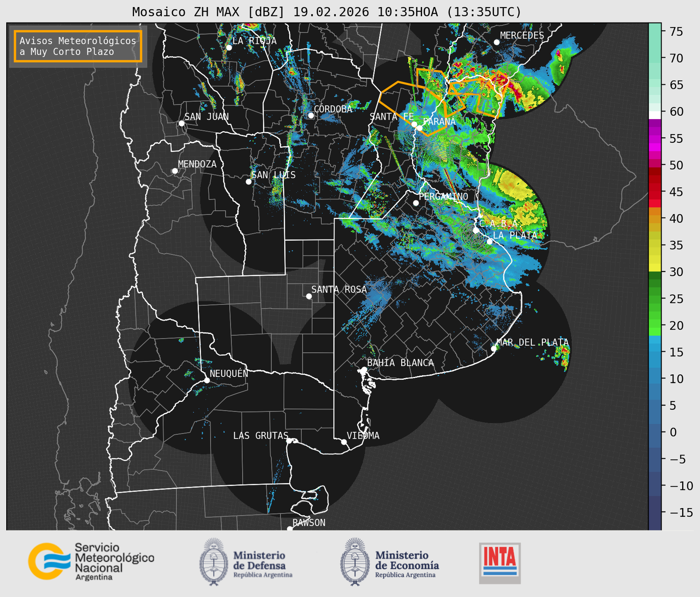
Task: Click the 55 value on color scale
Action: [x=676, y=138]
